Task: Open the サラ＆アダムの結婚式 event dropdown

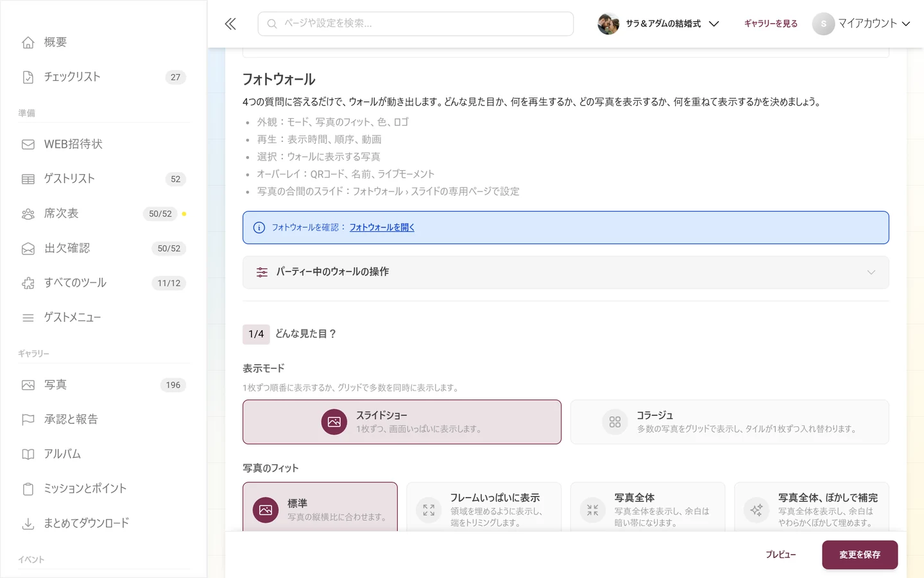Action: 658,24
